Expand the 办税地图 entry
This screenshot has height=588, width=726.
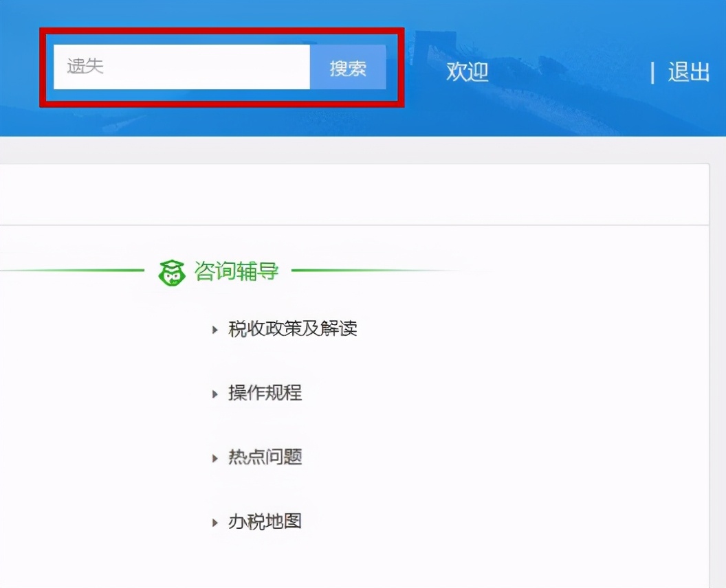click(265, 521)
